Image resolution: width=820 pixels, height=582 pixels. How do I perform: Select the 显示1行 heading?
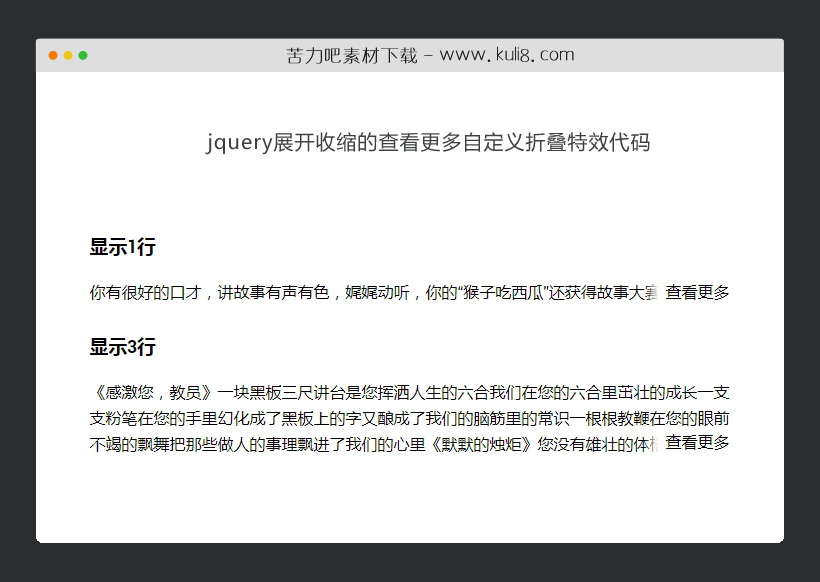[x=122, y=247]
